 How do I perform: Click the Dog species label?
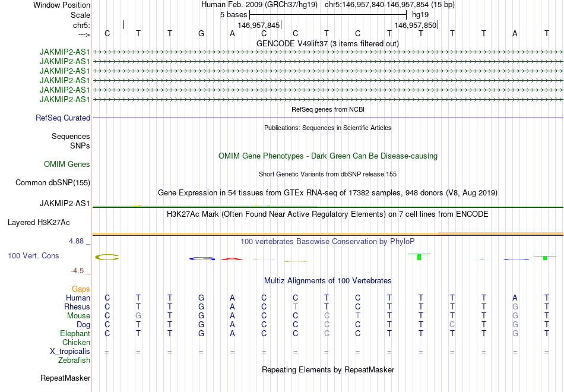83,325
